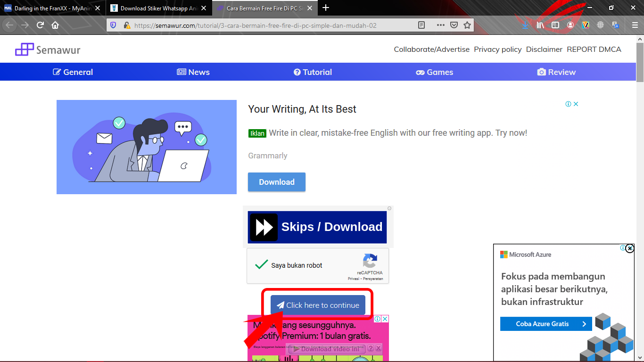Click the Click here to continue button

pyautogui.click(x=318, y=305)
